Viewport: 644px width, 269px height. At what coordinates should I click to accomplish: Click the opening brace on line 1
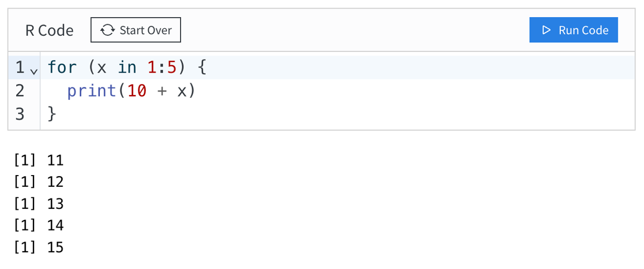[x=202, y=67]
